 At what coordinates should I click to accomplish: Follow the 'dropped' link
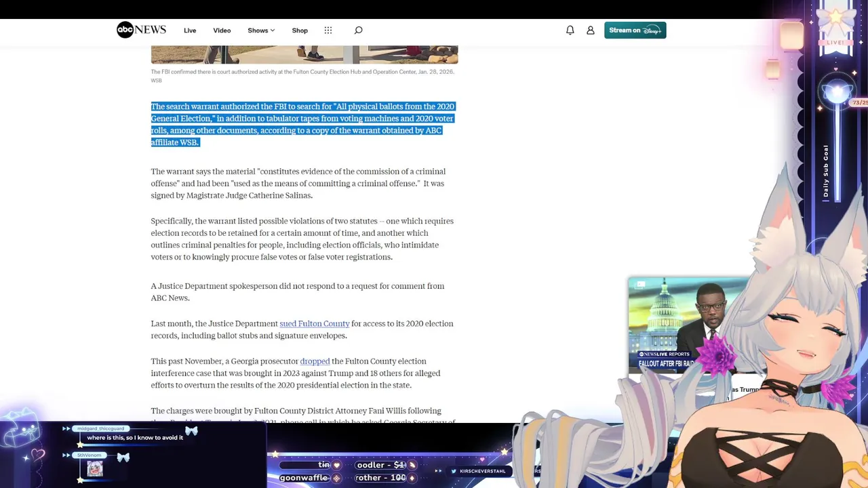tap(315, 361)
